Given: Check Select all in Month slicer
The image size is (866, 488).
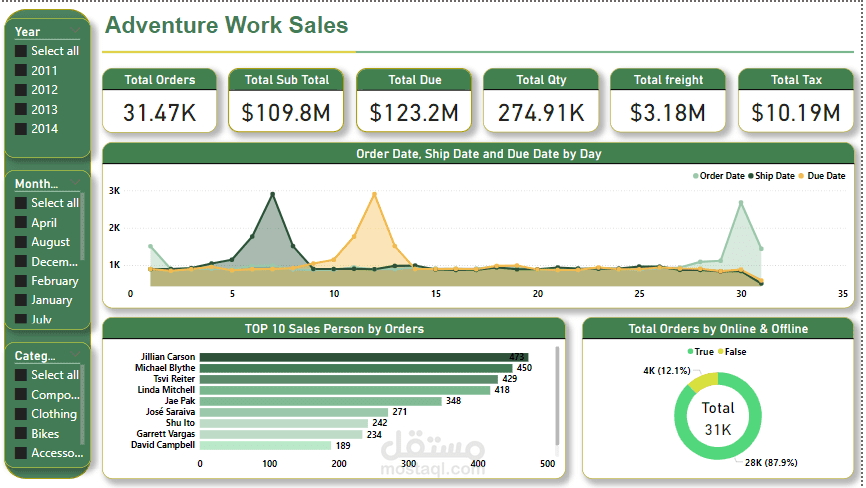Looking at the screenshot, I should click(x=21, y=203).
